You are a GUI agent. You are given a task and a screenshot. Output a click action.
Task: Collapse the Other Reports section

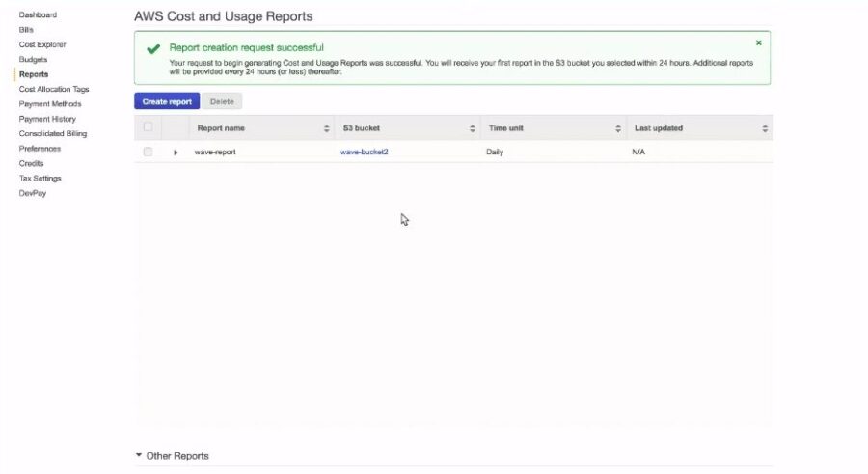pos(138,455)
